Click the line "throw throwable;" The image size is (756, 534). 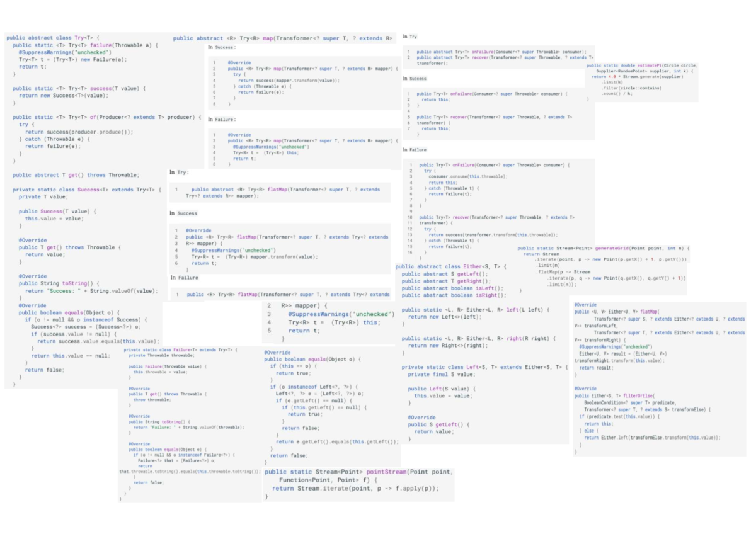point(152,400)
